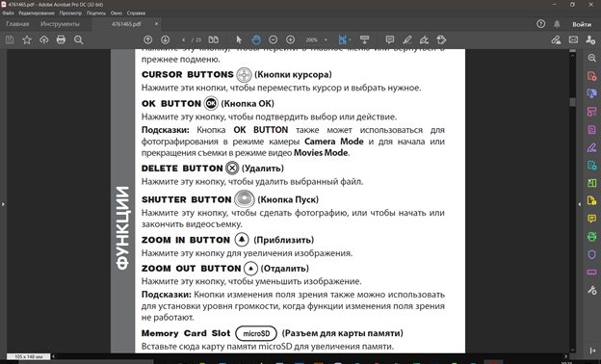Image resolution: width=601 pixels, height=364 pixels.
Task: Select the arrow selection tool
Action: click(239, 39)
